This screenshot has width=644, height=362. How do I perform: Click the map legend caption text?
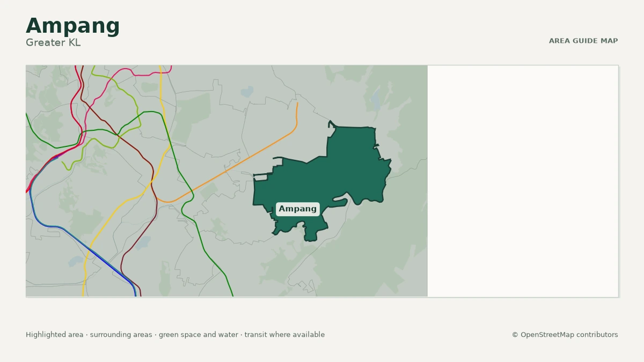tap(175, 335)
